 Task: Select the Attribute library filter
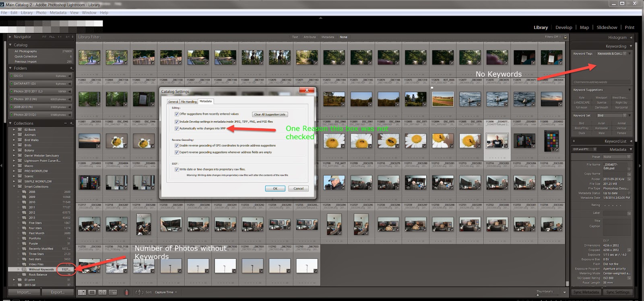tap(310, 37)
